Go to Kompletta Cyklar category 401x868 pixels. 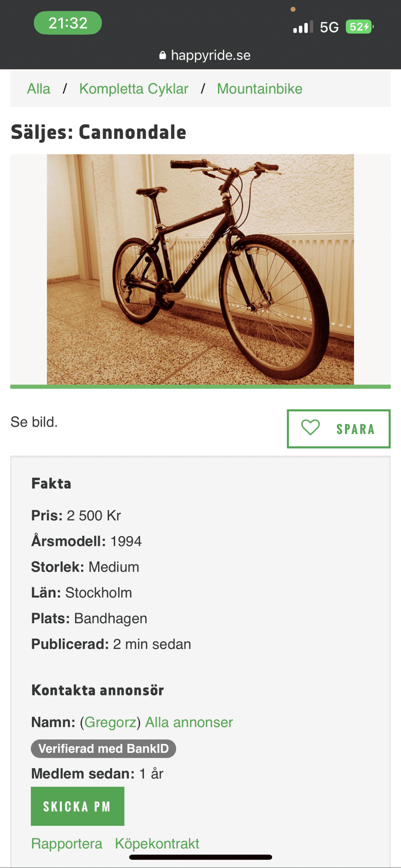(134, 89)
